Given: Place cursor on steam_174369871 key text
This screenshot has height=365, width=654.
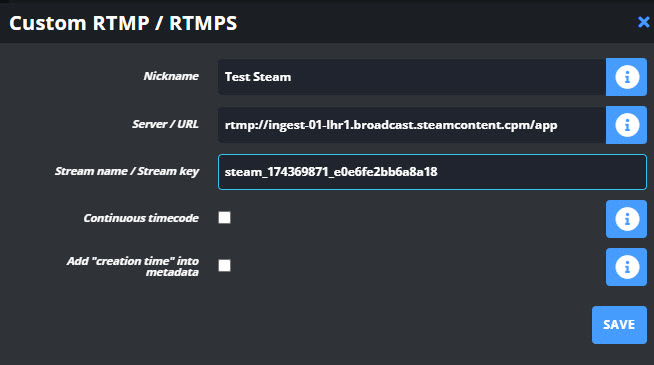Looking at the screenshot, I should pyautogui.click(x=331, y=172).
